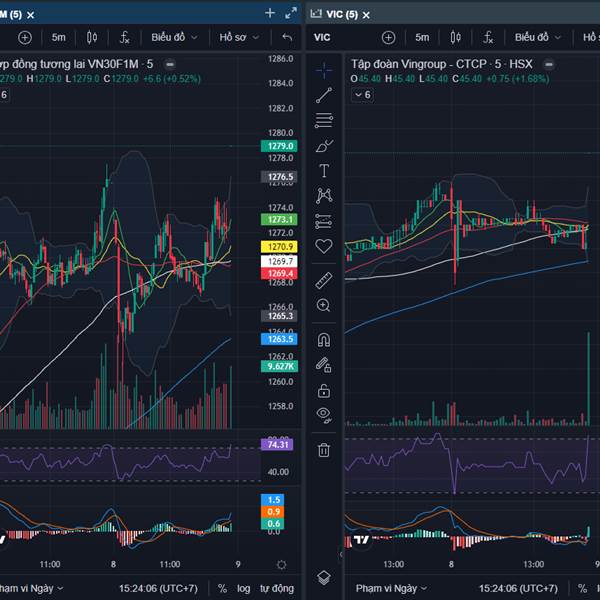Select the brush drawing tool
The width and height of the screenshot is (600, 600).
[x=324, y=146]
